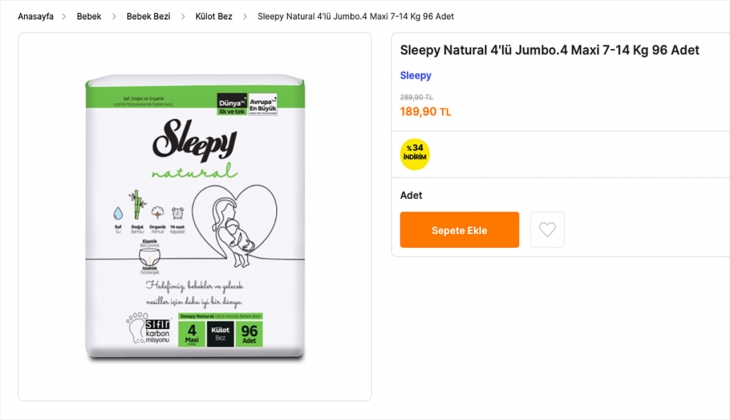Click the chevron after Bebek breadcrumb

point(113,17)
